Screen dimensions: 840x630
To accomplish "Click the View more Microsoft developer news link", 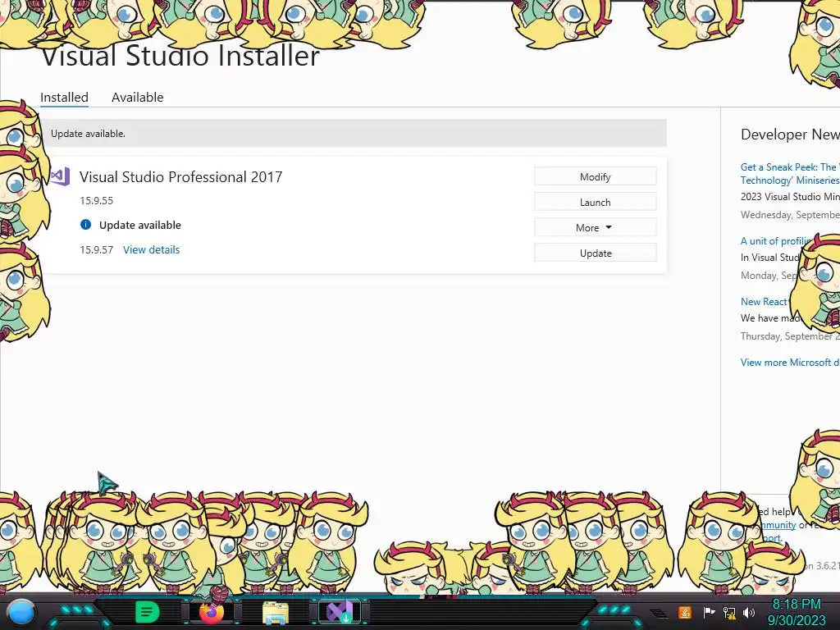I will 790,362.
